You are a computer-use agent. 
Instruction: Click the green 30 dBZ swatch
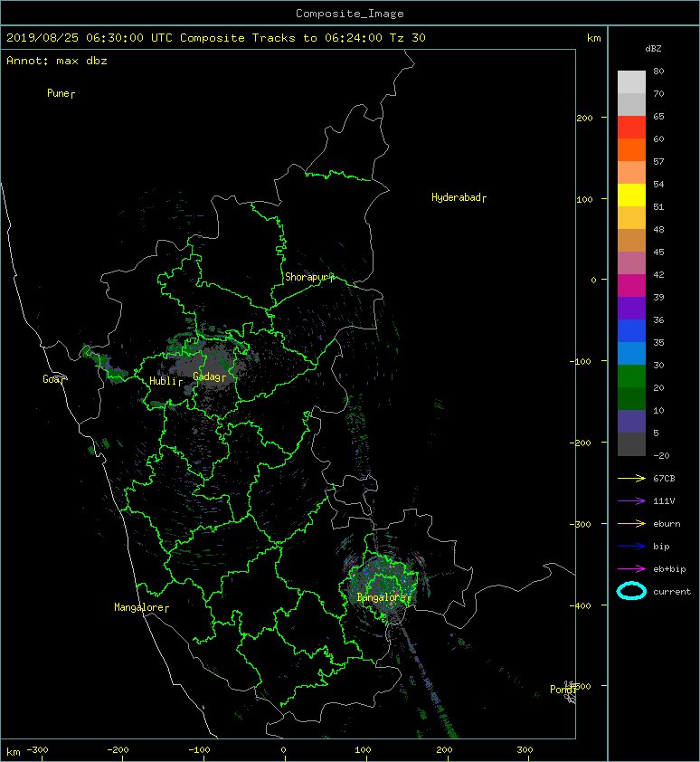[631, 376]
